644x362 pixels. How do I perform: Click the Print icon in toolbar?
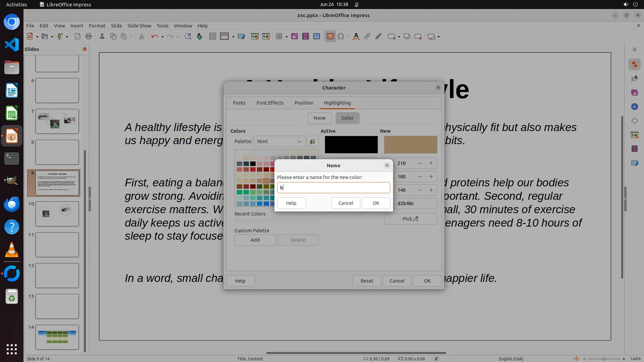tap(89, 37)
